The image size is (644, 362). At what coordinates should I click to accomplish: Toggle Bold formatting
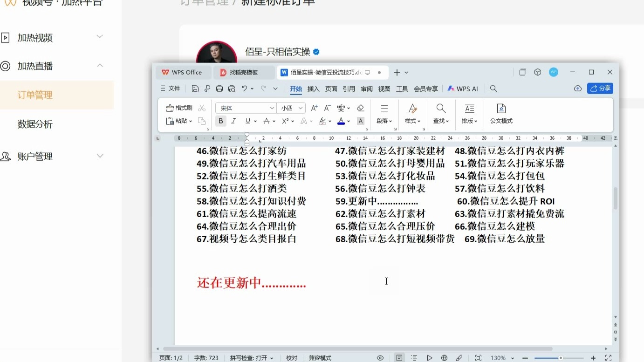(221, 121)
